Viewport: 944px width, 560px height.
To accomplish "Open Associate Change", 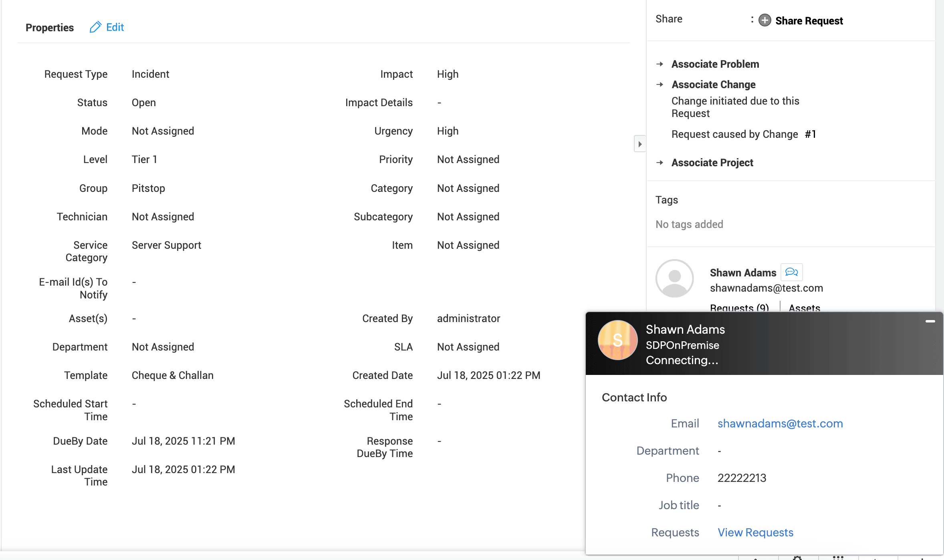I will [714, 85].
